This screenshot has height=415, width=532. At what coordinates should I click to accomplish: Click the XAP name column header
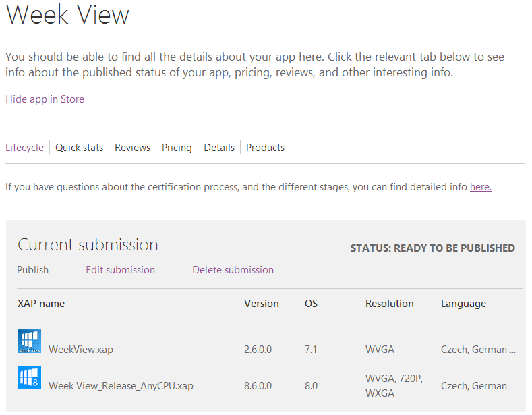coord(41,303)
